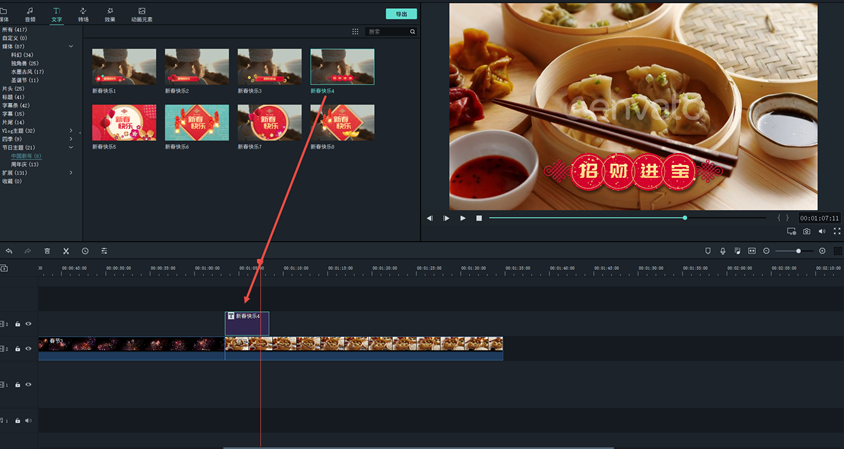This screenshot has width=844, height=449.
Task: Switch media library to grid view icon
Action: tap(355, 32)
